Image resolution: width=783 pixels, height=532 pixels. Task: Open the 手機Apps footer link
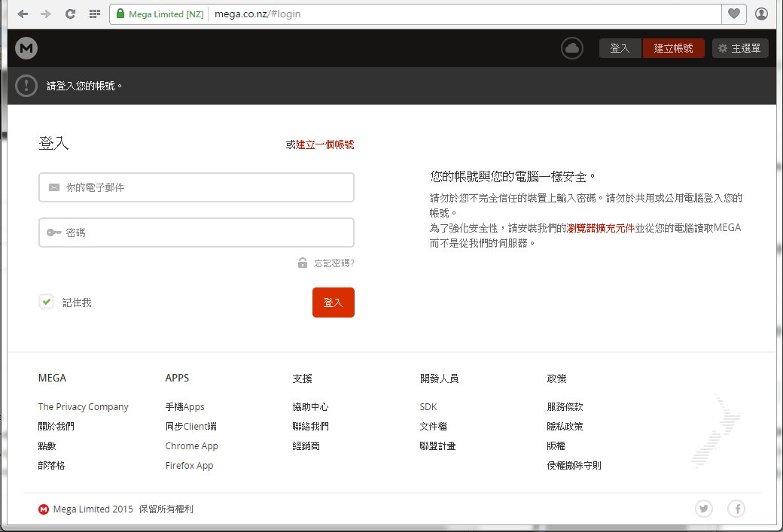pyautogui.click(x=184, y=407)
